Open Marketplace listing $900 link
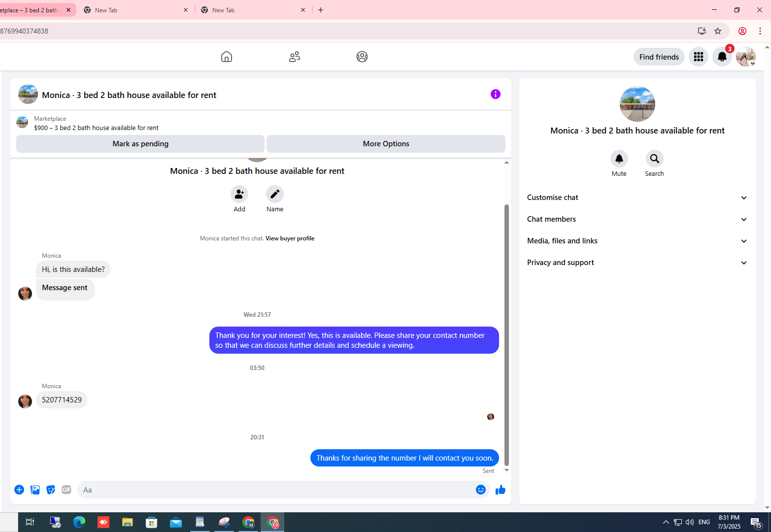The width and height of the screenshot is (771, 532). (x=96, y=128)
